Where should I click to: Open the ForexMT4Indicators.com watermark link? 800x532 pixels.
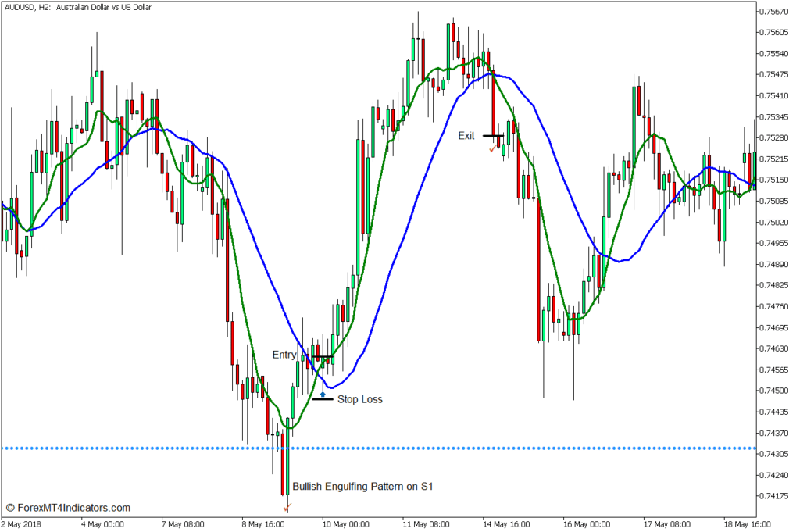click(x=67, y=508)
